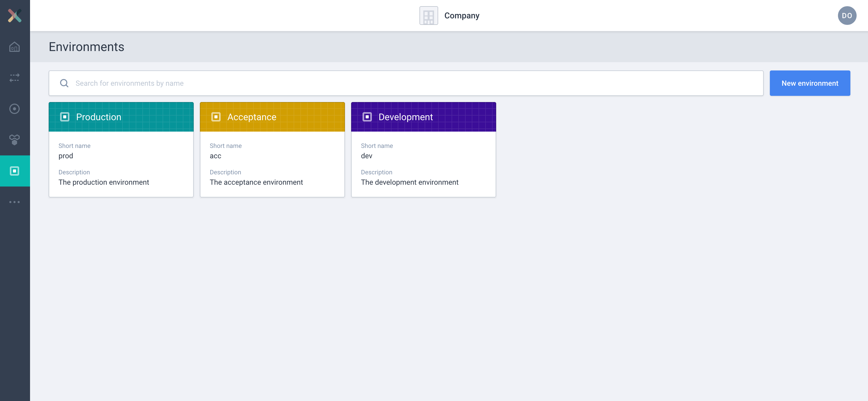
Task: Click the Company selector in header
Action: [x=450, y=16]
